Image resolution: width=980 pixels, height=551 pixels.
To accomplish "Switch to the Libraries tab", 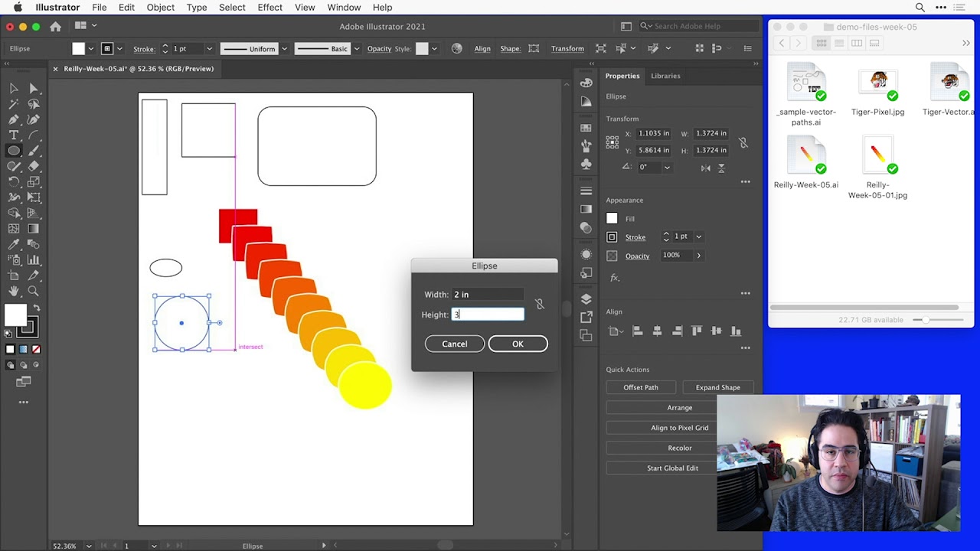I will [665, 76].
